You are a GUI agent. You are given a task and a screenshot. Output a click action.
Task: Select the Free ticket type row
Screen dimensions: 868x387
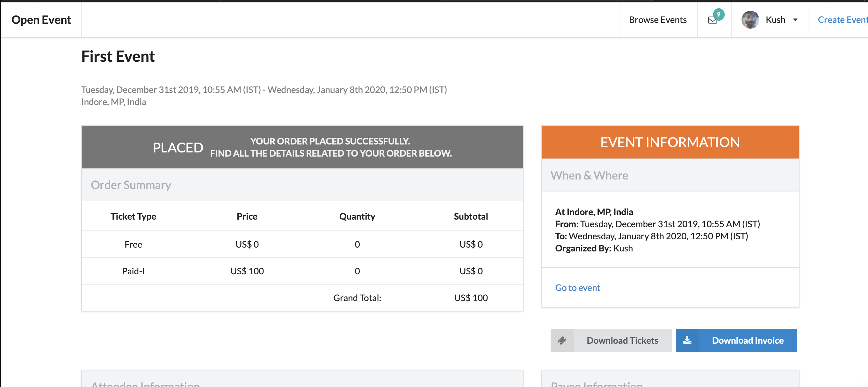click(134, 244)
